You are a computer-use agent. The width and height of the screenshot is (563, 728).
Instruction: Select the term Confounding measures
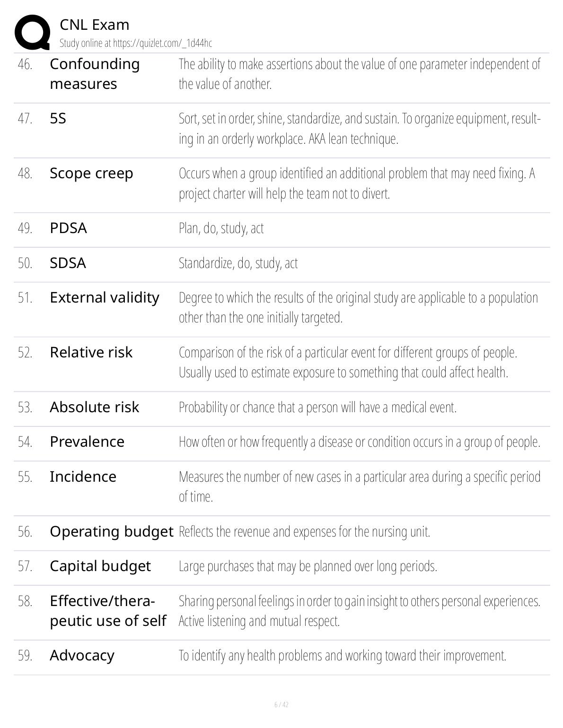pyautogui.click(x=95, y=74)
